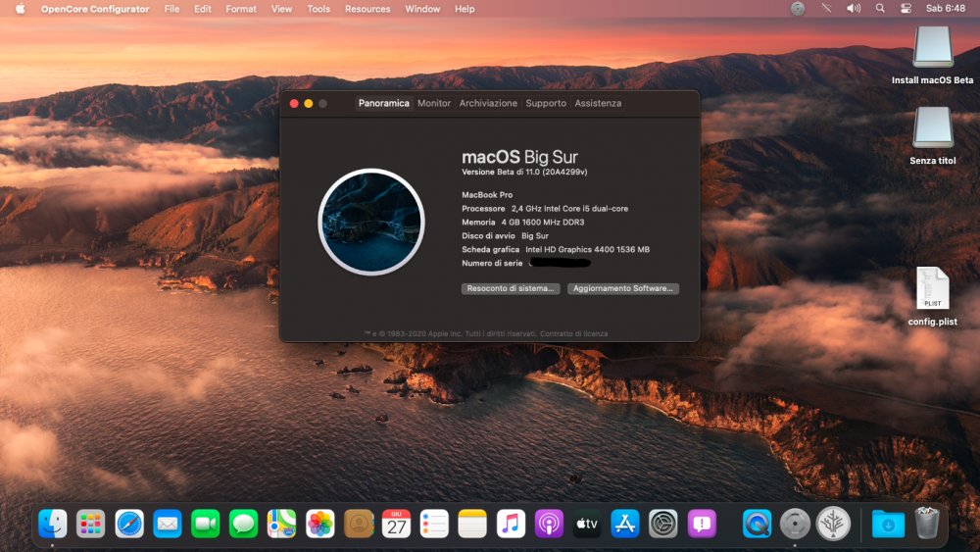This screenshot has width=980, height=552.
Task: Open the OpenCore Configurator app menu
Action: pyautogui.click(x=95, y=9)
